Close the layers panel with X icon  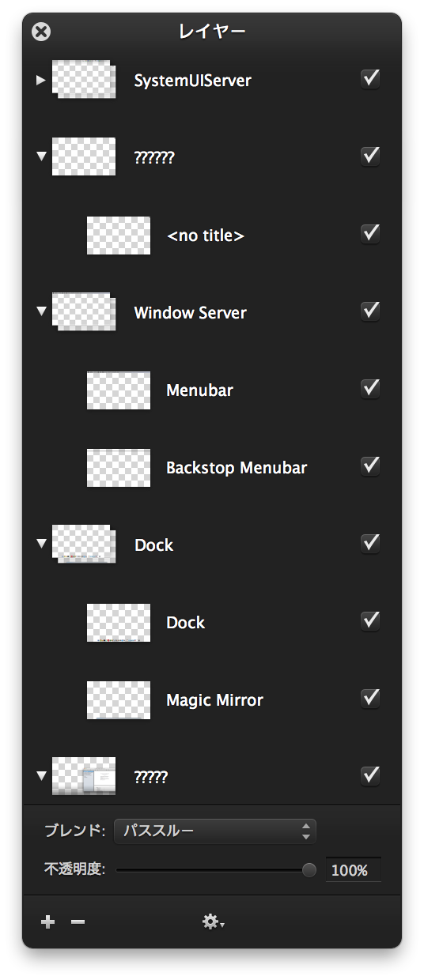41,32
